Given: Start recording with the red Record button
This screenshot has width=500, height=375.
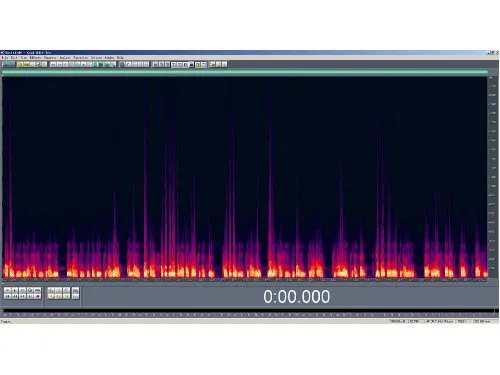Looking at the screenshot, I should (x=38, y=296).
